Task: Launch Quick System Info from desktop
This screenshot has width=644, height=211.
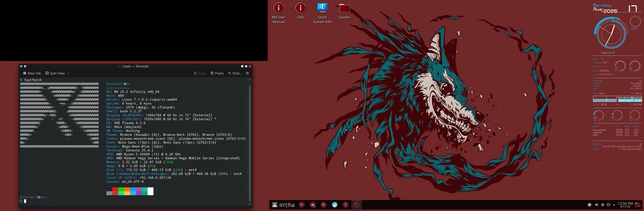Action: click(x=323, y=12)
